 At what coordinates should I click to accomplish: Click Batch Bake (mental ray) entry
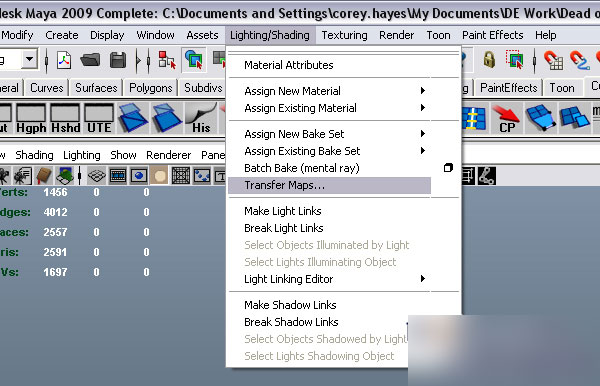click(x=329, y=168)
